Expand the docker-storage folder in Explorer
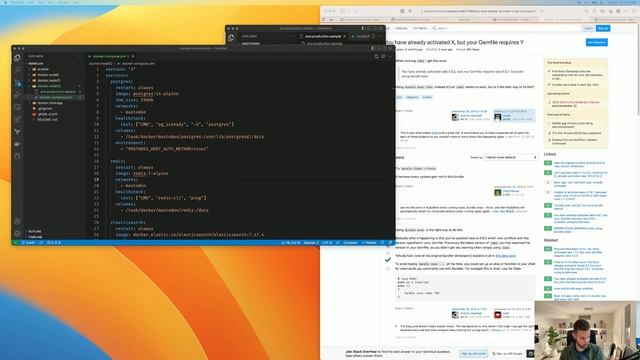This screenshot has height=360, width=640. 50,103
